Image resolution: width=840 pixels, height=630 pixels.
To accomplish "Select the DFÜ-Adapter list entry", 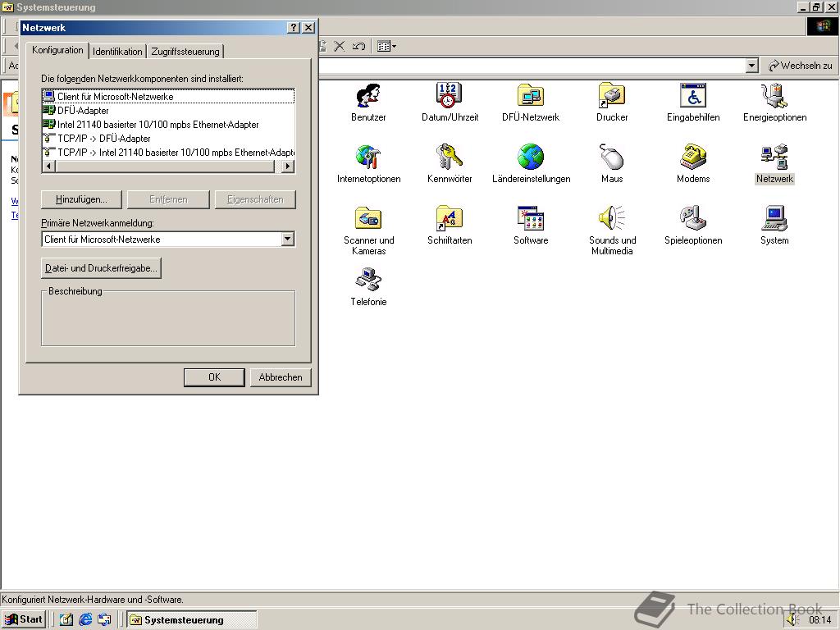I will (168, 111).
